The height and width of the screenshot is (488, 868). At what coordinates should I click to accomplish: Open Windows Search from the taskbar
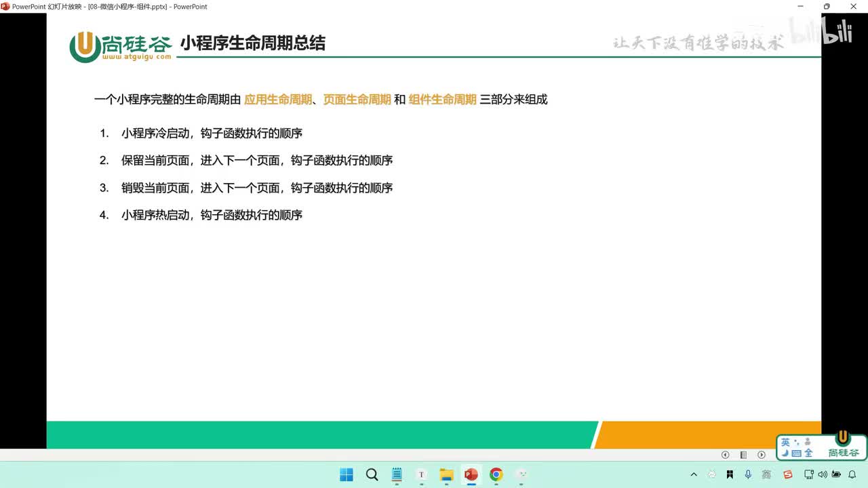point(372,474)
